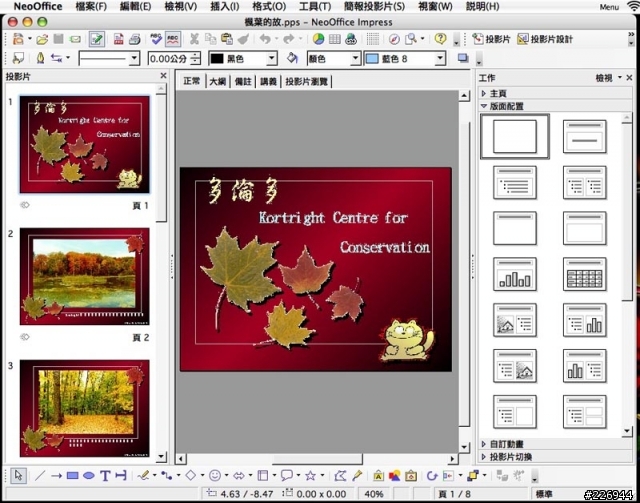Select the Ellipse drawing tool
This screenshot has width=640, height=503.
[x=89, y=476]
